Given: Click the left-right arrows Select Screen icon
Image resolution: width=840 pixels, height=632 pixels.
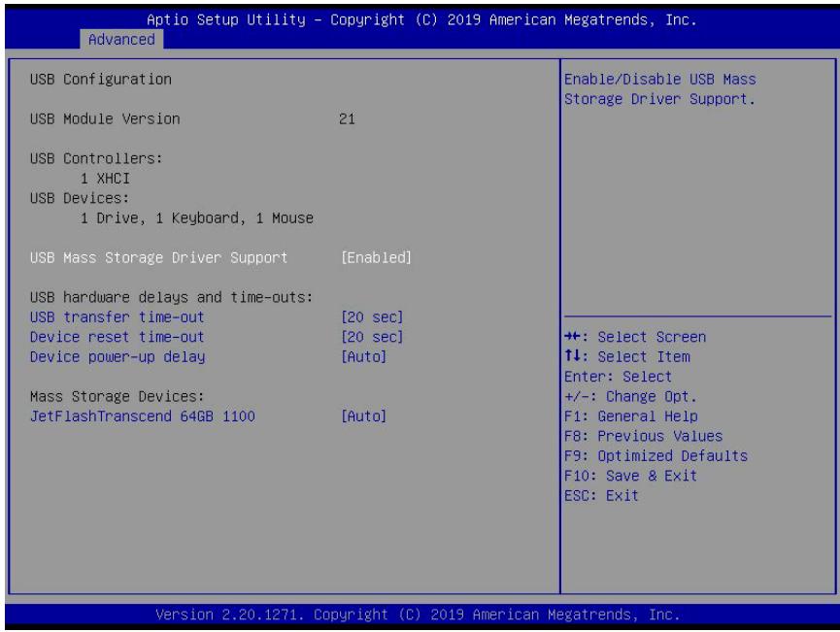Looking at the screenshot, I should click(572, 336).
